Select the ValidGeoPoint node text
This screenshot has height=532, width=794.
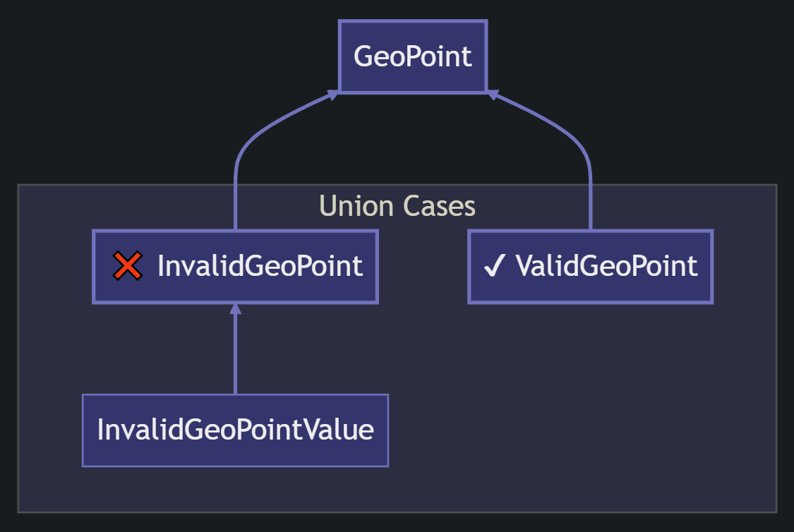coord(606,267)
